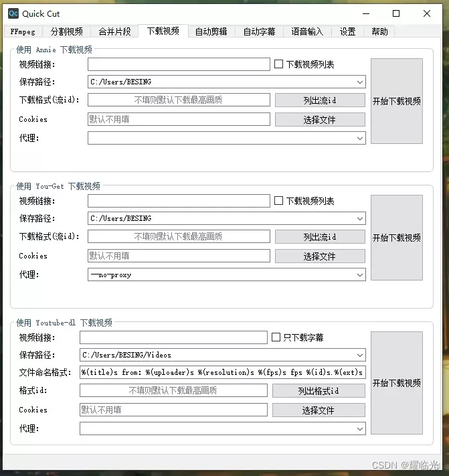449x476 pixels.
Task: Close the Quick Cut window
Action: point(427,13)
